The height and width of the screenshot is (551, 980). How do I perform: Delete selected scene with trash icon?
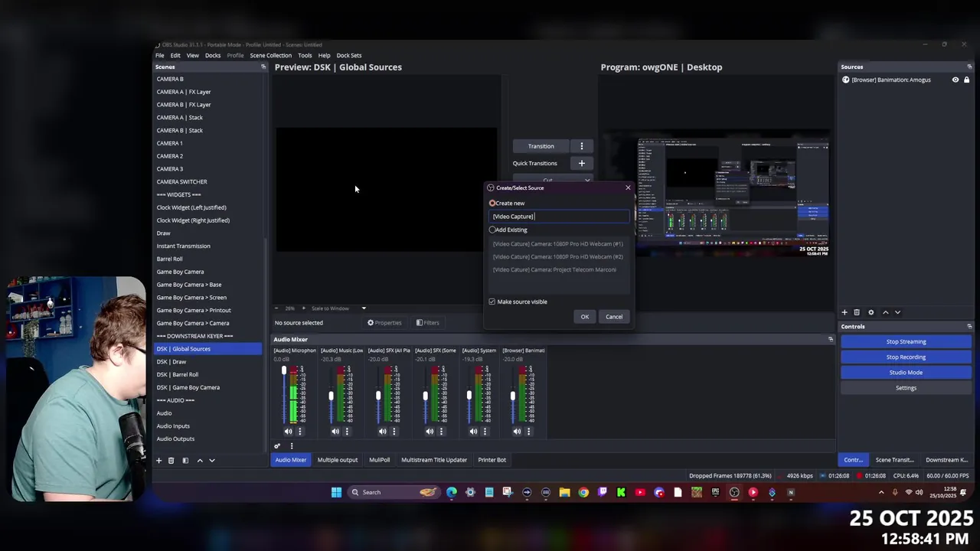click(x=171, y=461)
